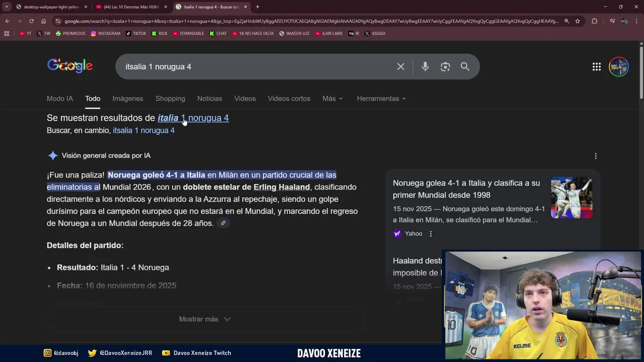The width and height of the screenshot is (644, 362).
Task: Expand AI overview with Mostrar más
Action: click(205, 319)
